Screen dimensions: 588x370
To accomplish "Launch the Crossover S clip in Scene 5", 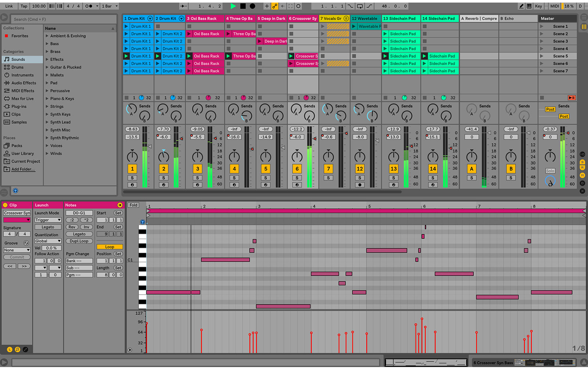I will (x=291, y=56).
